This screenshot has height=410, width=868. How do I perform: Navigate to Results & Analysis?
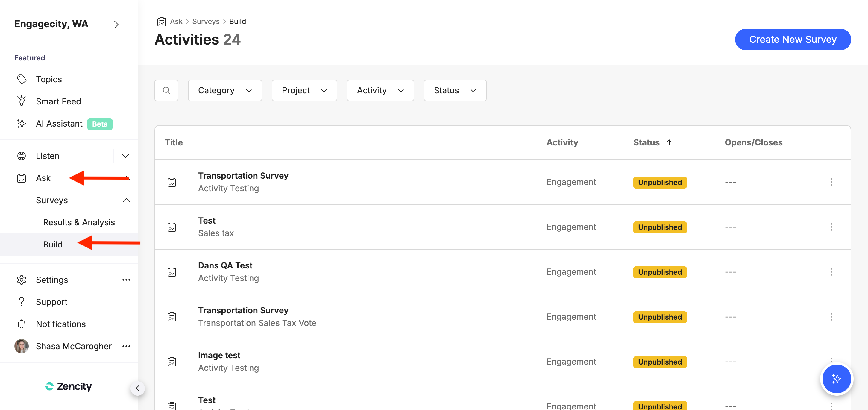pyautogui.click(x=79, y=222)
